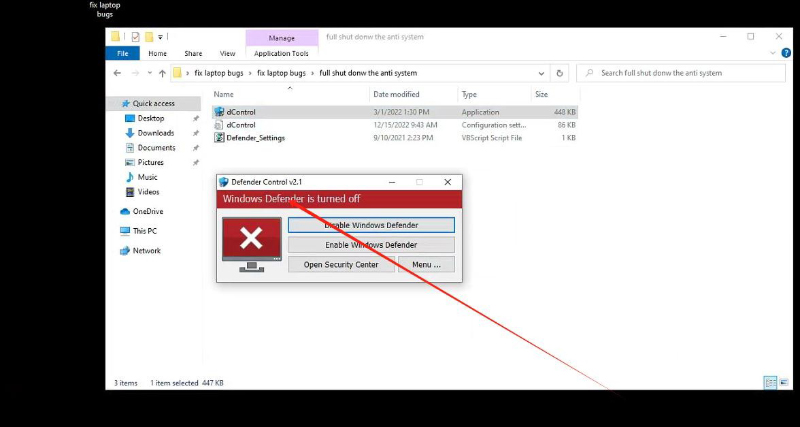This screenshot has height=427, width=800.
Task: Switch to the View ribbon tab
Action: (227, 53)
